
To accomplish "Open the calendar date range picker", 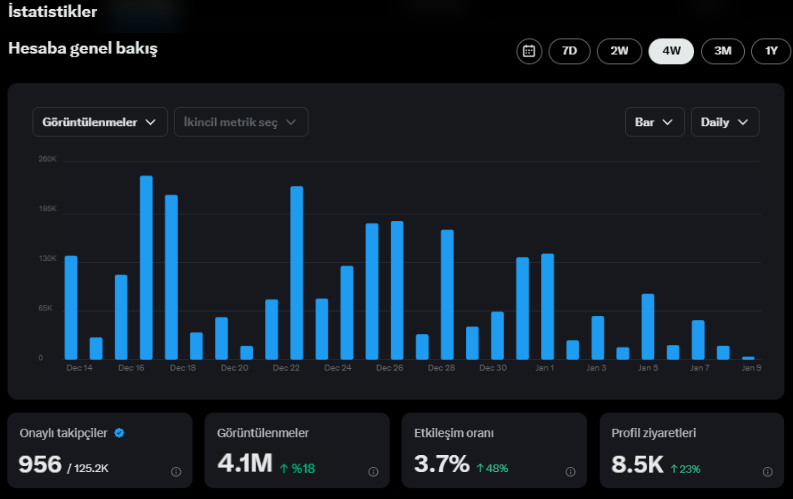I will (x=529, y=51).
